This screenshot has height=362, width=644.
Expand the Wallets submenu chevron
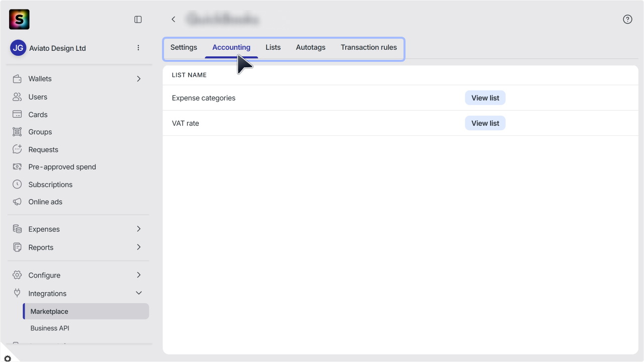tap(139, 79)
